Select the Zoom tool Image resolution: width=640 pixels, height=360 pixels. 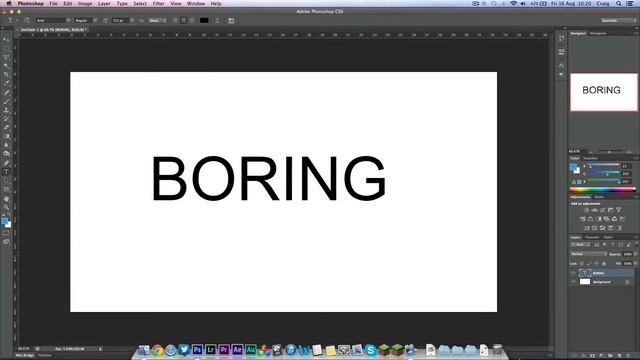(x=6, y=207)
